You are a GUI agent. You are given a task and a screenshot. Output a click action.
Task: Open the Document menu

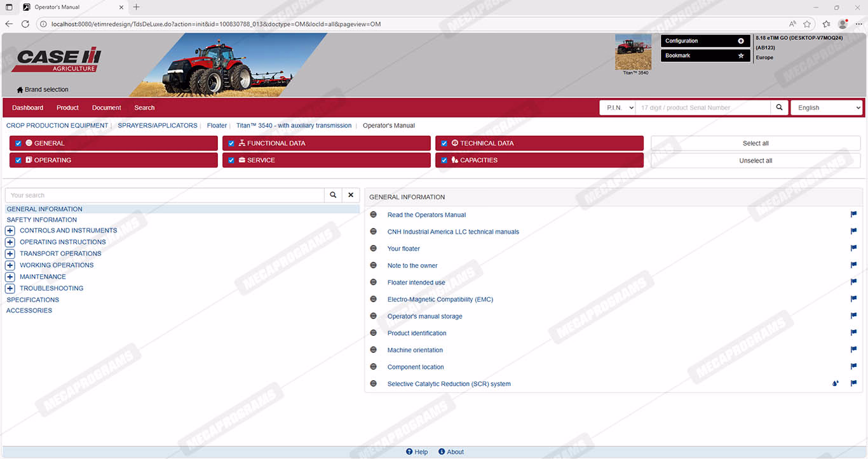[106, 108]
